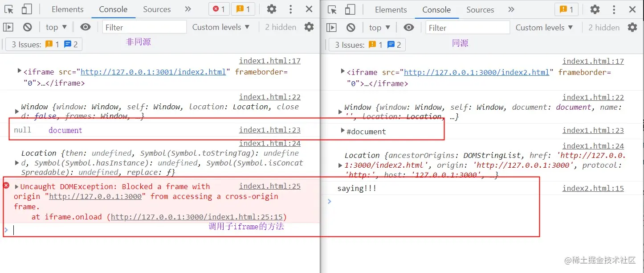Screen dimensions: 644x273
Task: Click '2 hidden' text in left DevTools
Action: (281, 27)
